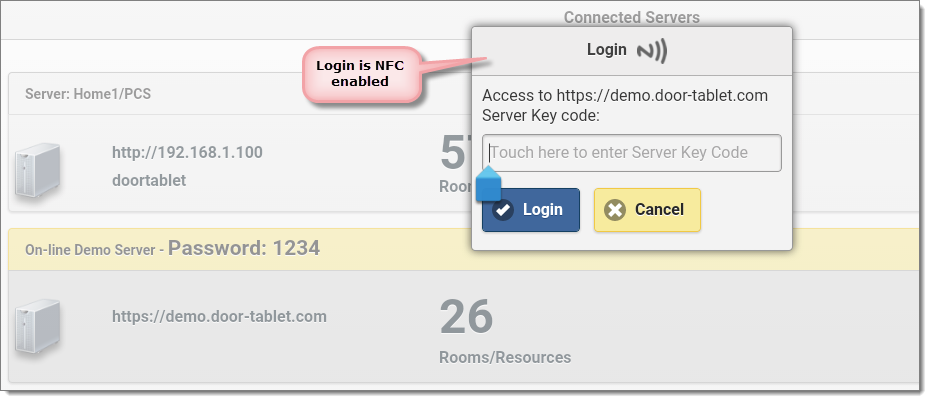Viewport: 930px width, 401px height.
Task: Click the 26 rooms count
Action: tap(466, 317)
